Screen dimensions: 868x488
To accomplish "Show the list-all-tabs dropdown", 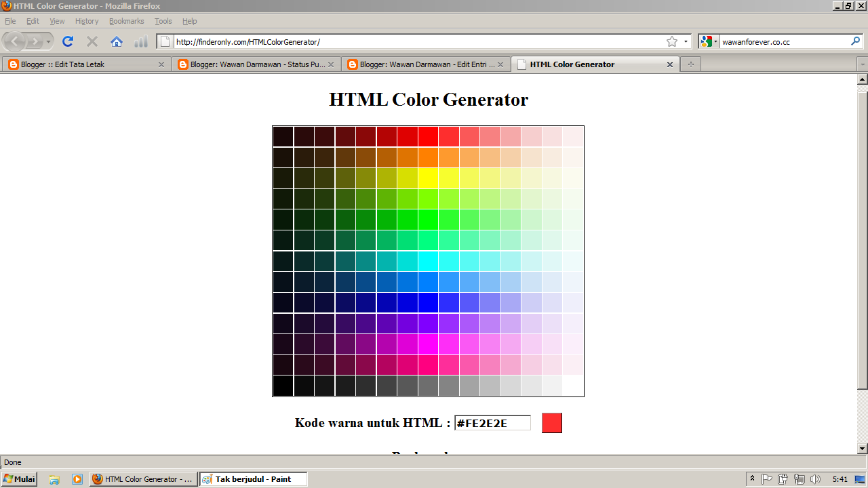I will 863,64.
